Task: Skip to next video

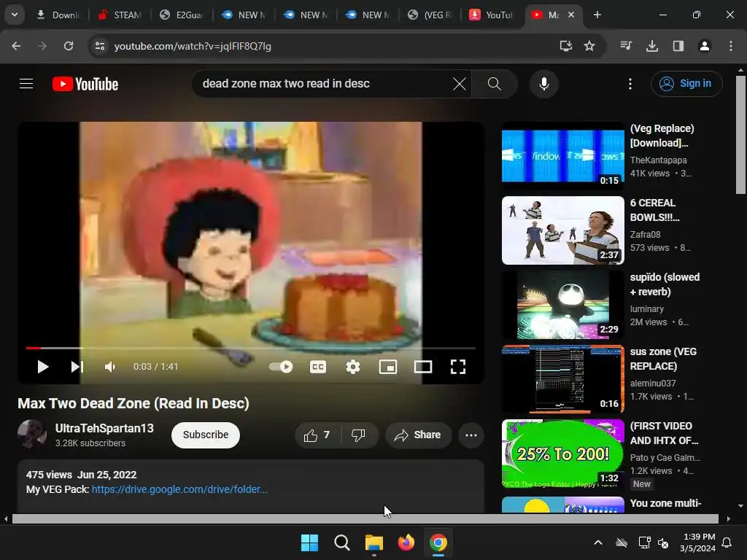Action: 77,367
